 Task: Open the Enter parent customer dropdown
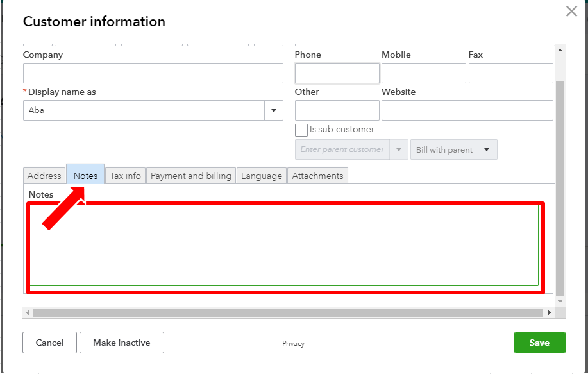click(x=399, y=150)
